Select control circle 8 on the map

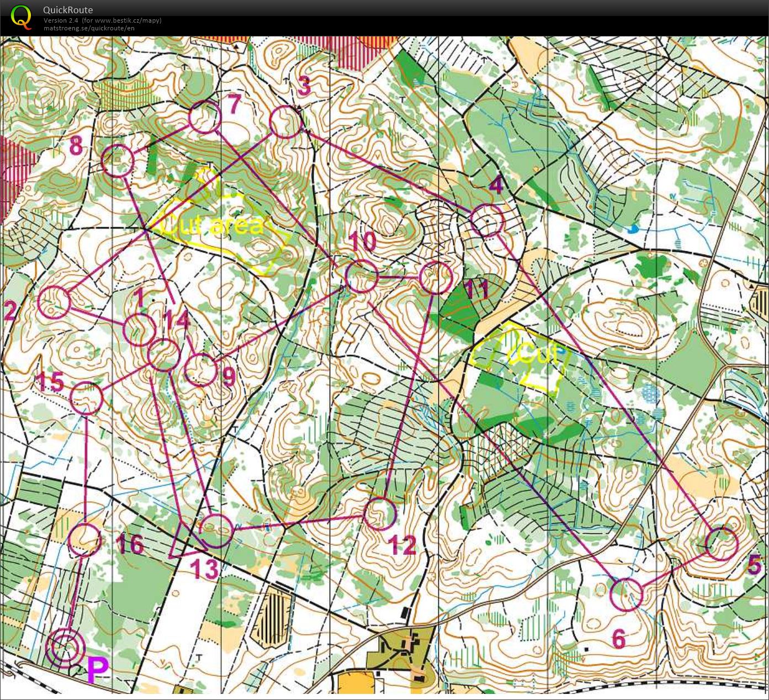coord(118,161)
